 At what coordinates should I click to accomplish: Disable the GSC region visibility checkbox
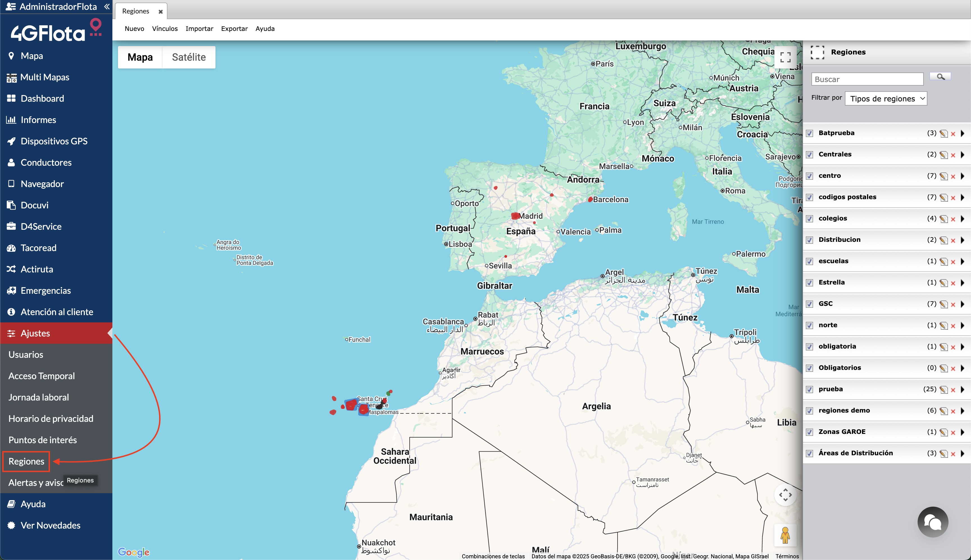[810, 304]
